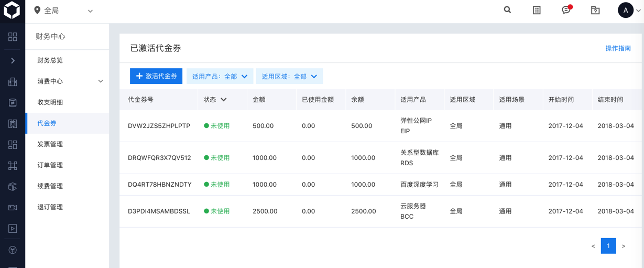The width and height of the screenshot is (644, 268).
Task: Click the document list icon in header
Action: tap(537, 10)
